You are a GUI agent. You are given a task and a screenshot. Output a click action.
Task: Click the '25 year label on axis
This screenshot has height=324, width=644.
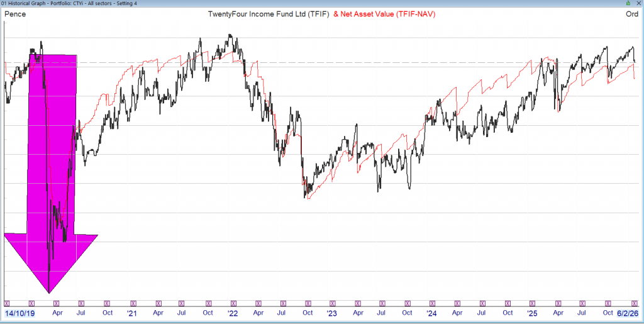pyautogui.click(x=531, y=313)
